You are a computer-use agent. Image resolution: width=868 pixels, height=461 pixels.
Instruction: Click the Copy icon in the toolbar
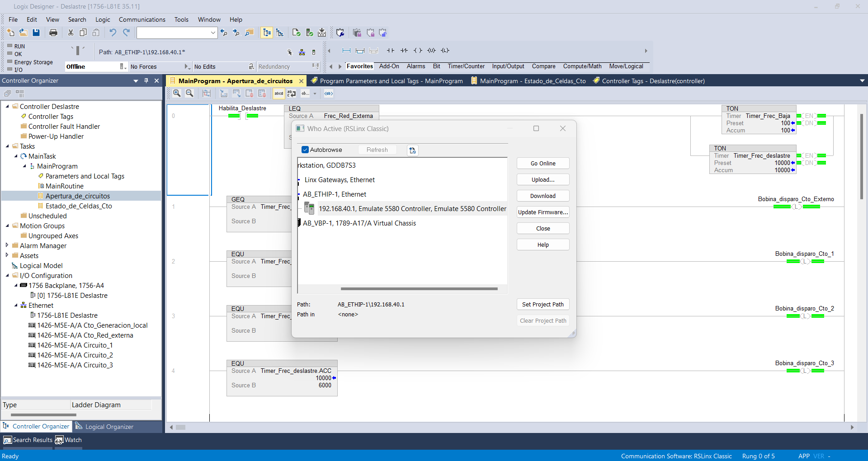83,33
